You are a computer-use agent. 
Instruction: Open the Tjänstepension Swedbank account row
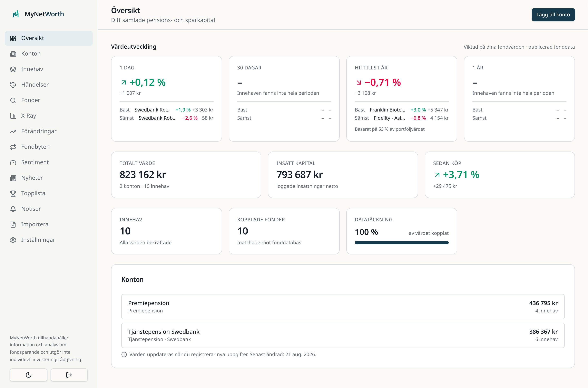343,335
